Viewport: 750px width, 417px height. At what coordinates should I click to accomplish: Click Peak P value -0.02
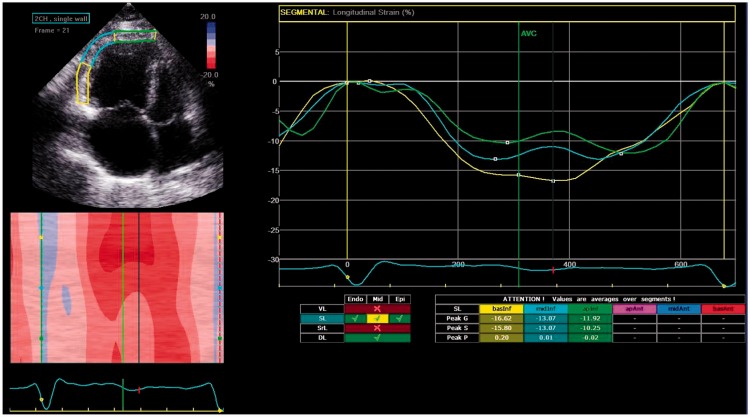[x=590, y=338]
